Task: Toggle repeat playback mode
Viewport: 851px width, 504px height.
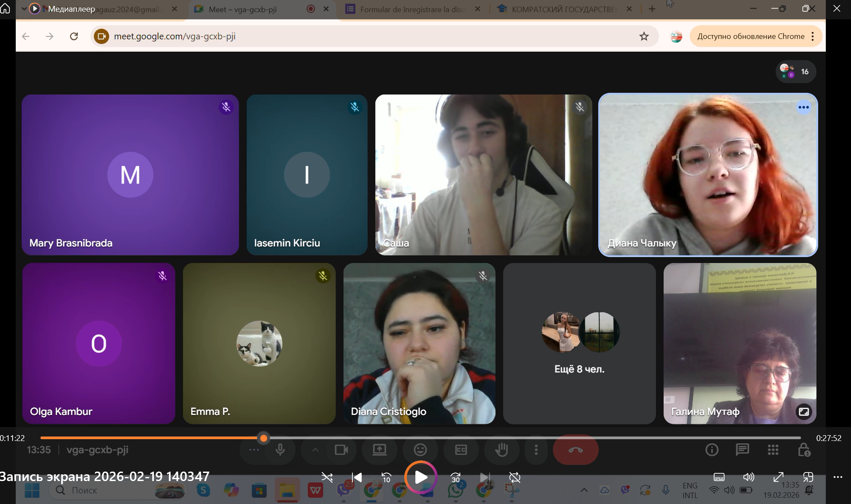Action: point(514,477)
